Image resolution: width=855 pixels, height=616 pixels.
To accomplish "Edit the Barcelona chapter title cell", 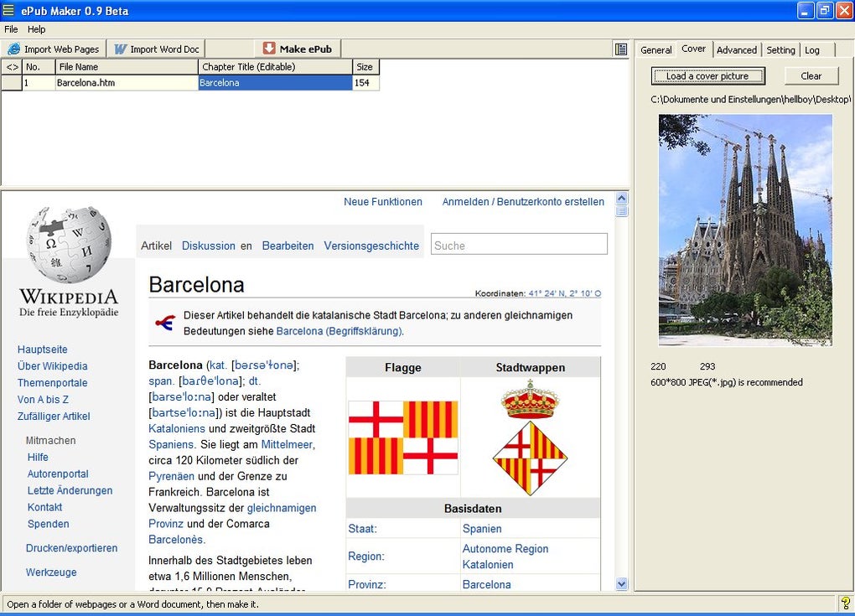I will [x=276, y=83].
